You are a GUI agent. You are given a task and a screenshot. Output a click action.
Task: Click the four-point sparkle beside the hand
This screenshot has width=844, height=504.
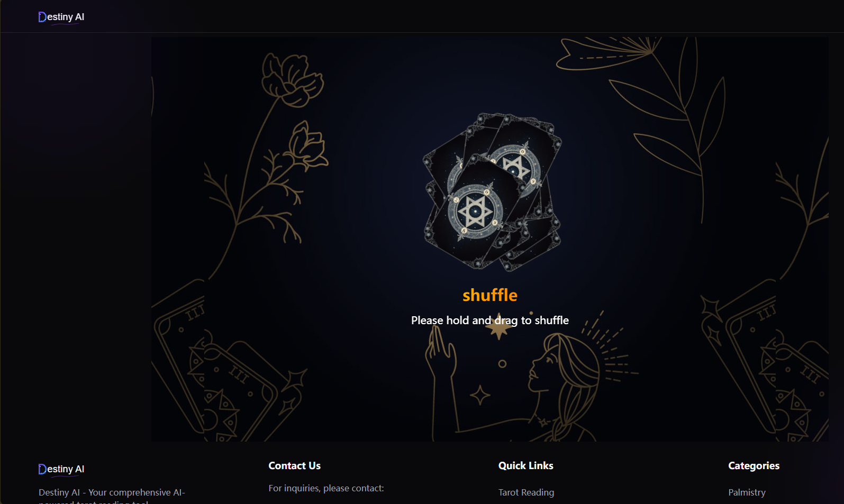pos(480,395)
